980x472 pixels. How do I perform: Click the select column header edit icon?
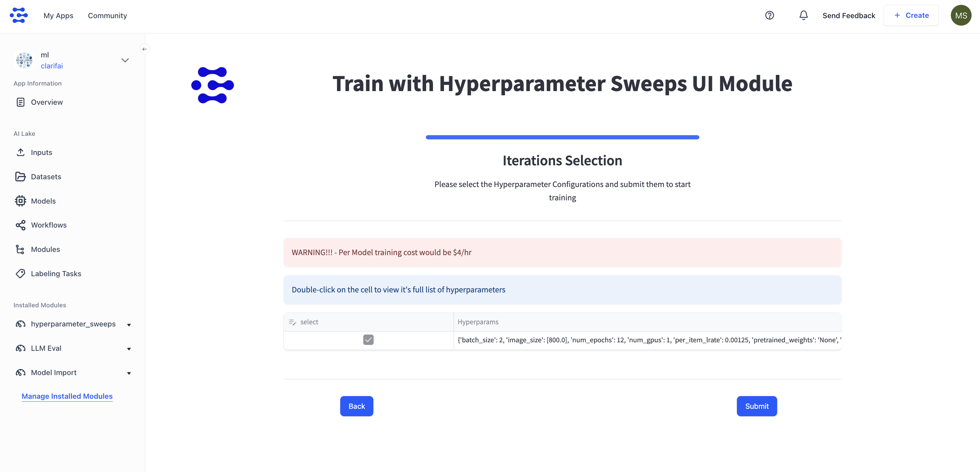[x=292, y=322]
